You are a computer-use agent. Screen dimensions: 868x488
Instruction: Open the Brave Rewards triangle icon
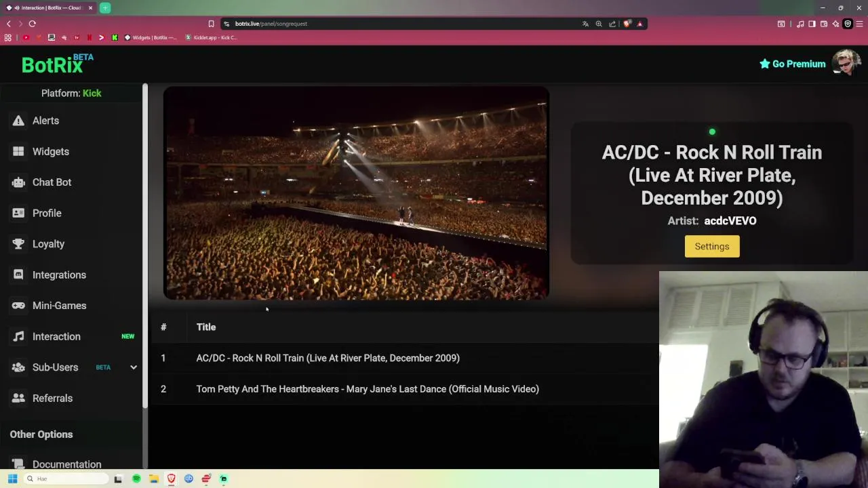tap(639, 24)
